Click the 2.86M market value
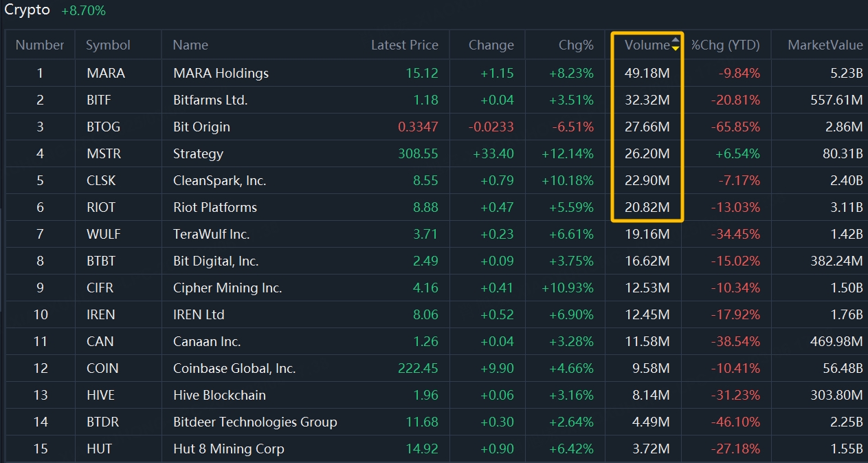 pyautogui.click(x=843, y=127)
